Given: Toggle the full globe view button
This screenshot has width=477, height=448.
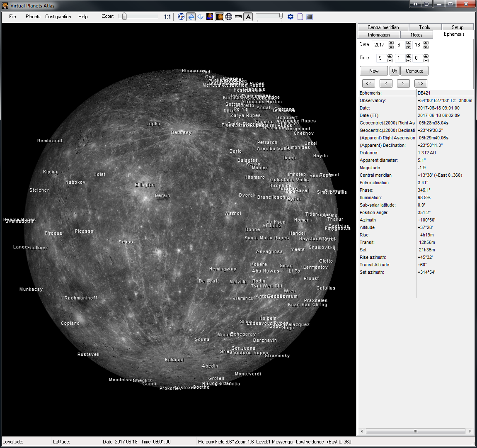Looking at the screenshot, I should click(219, 17).
